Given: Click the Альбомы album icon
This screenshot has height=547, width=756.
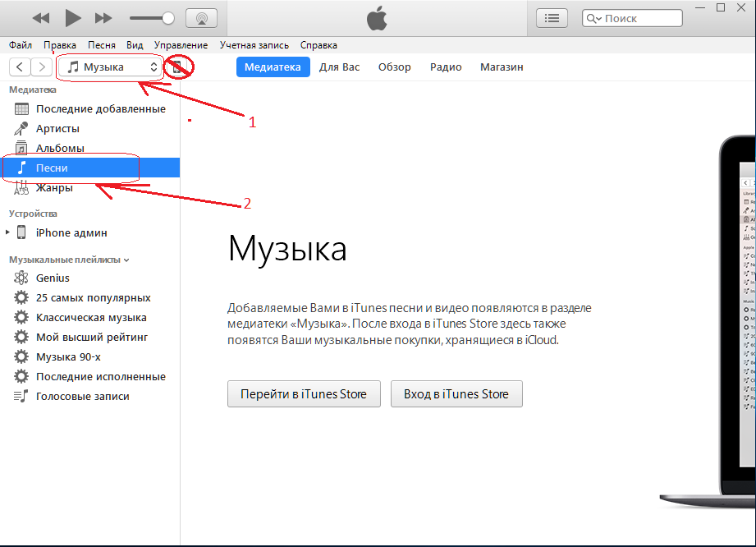Looking at the screenshot, I should (21, 148).
